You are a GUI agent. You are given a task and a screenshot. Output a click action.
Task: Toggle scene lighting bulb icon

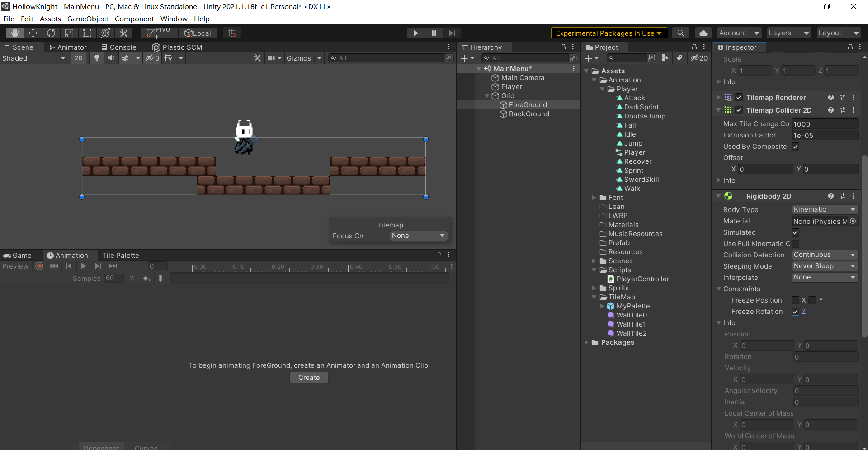[x=96, y=58]
